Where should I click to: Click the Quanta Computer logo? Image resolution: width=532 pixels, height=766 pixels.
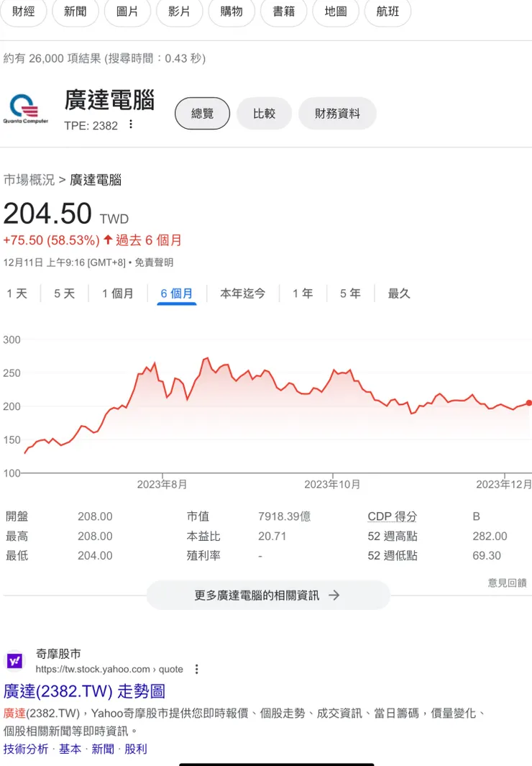tap(25, 109)
